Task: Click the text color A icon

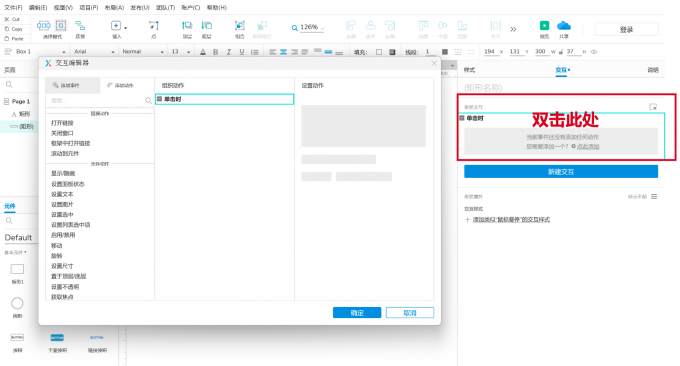Action: pos(203,52)
